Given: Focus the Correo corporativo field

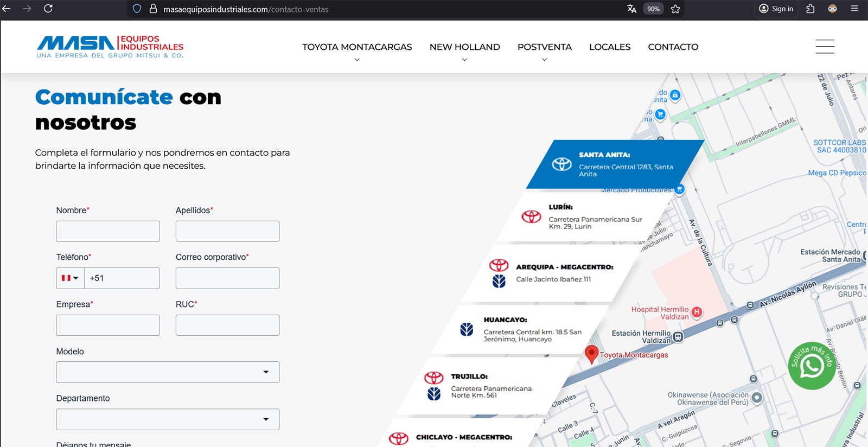Looking at the screenshot, I should pos(227,278).
